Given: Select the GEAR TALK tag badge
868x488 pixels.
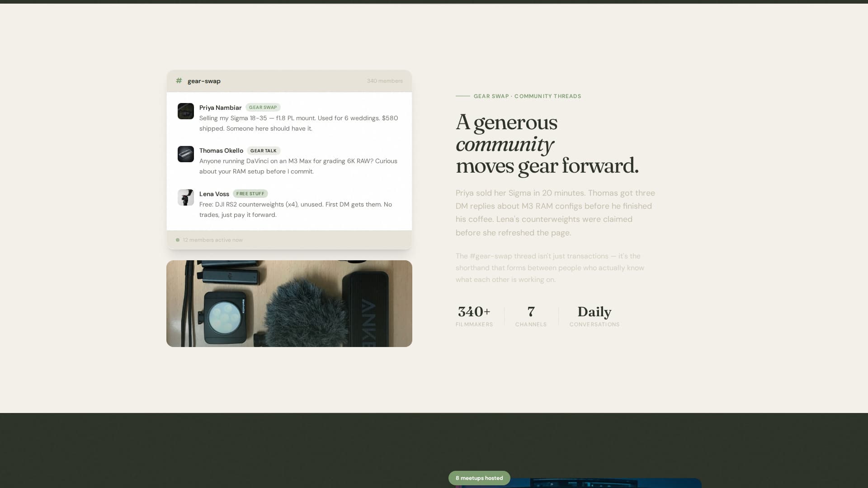Looking at the screenshot, I should pyautogui.click(x=264, y=150).
